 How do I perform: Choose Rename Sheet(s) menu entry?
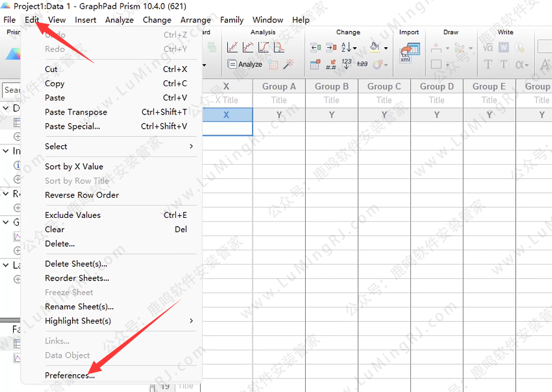coord(79,307)
